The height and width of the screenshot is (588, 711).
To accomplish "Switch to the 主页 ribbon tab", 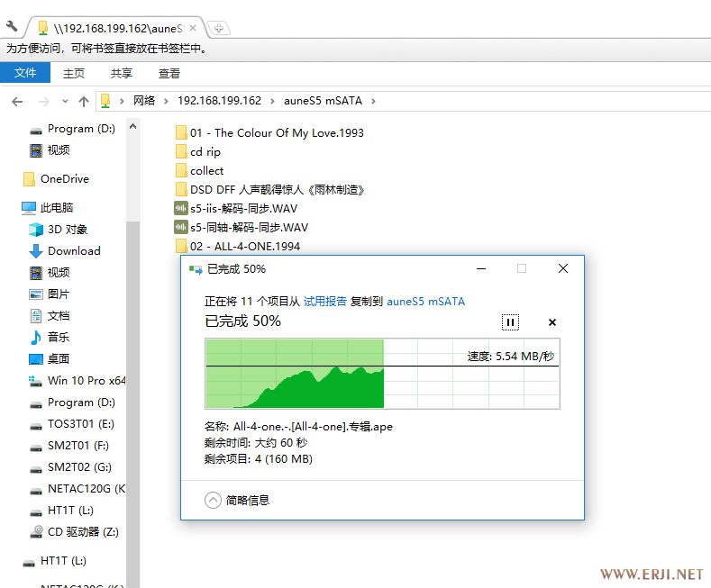I will click(74, 73).
